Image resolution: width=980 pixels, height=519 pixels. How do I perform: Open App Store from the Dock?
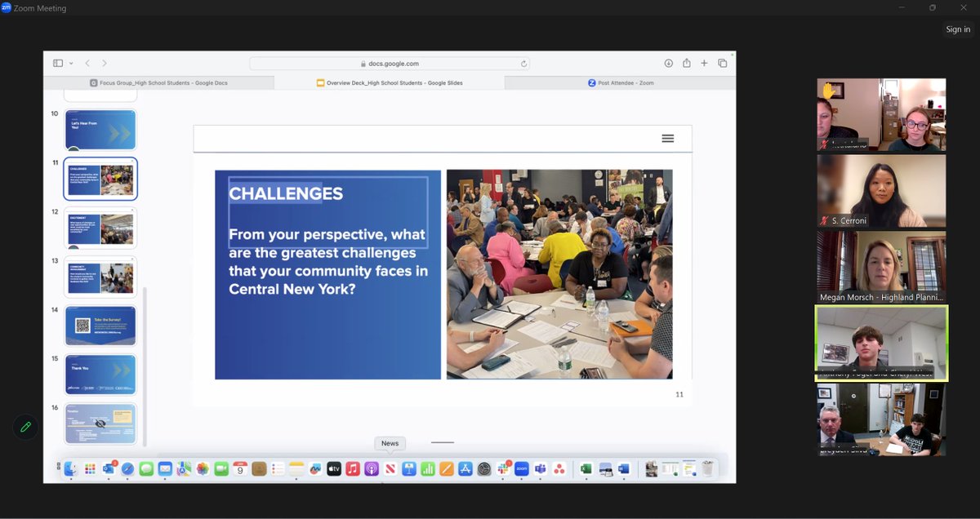coord(465,468)
